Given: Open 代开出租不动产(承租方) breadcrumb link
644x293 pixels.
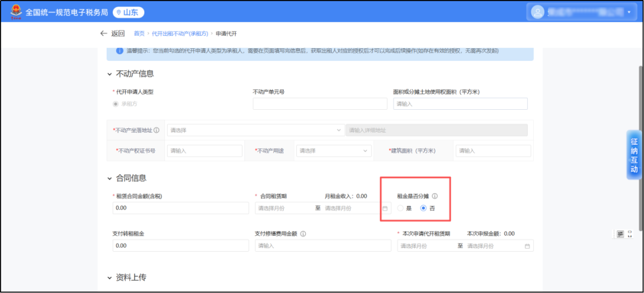Looking at the screenshot, I should 179,33.
